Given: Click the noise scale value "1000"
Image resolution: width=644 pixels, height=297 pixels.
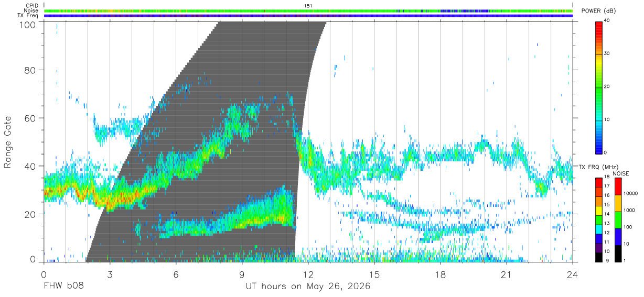Looking at the screenshot, I should 630,210.
